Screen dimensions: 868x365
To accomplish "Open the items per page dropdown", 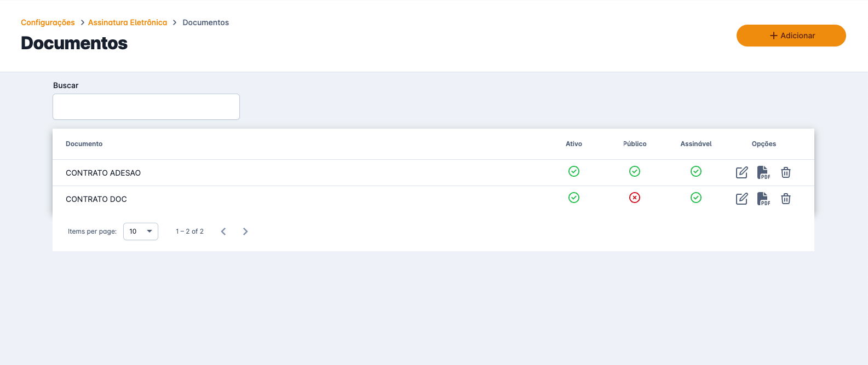I will (x=141, y=231).
